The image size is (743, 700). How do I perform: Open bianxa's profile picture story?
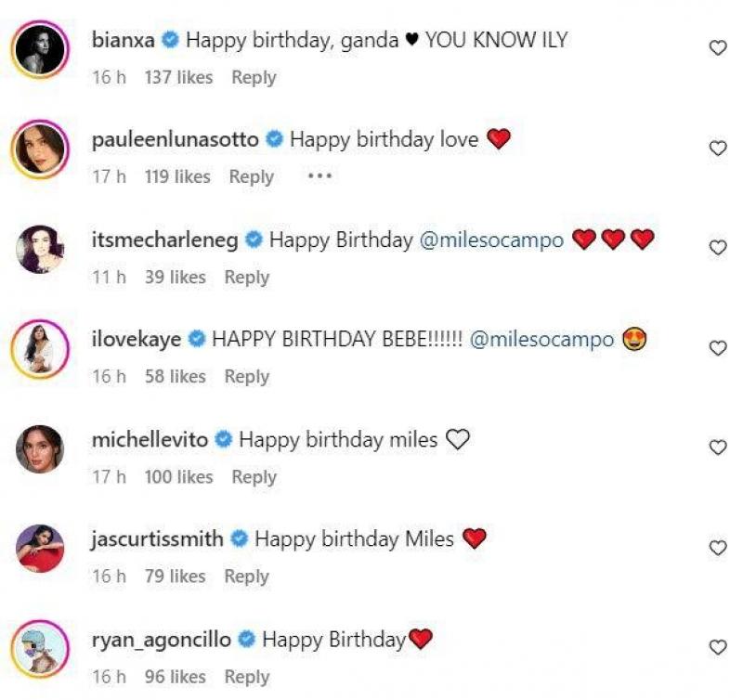click(x=40, y=49)
